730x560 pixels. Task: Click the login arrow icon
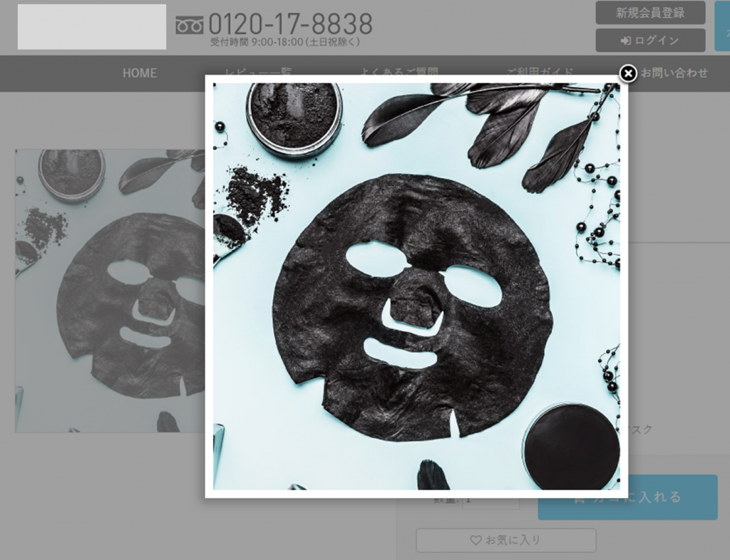click(x=626, y=41)
